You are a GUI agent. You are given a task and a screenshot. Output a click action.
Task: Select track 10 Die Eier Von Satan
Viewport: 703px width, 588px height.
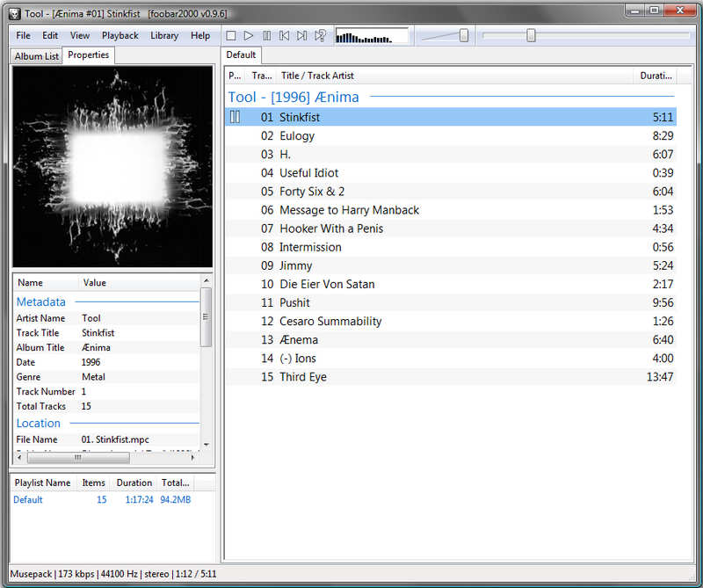coord(451,285)
